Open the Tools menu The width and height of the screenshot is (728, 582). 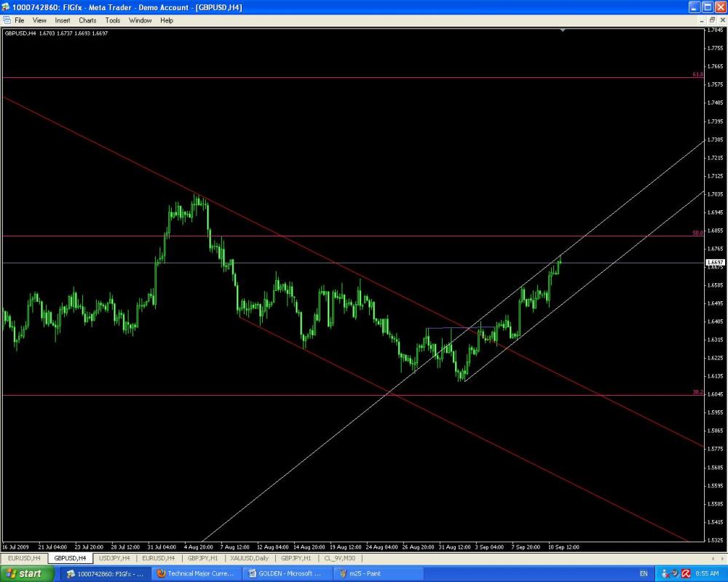[113, 20]
